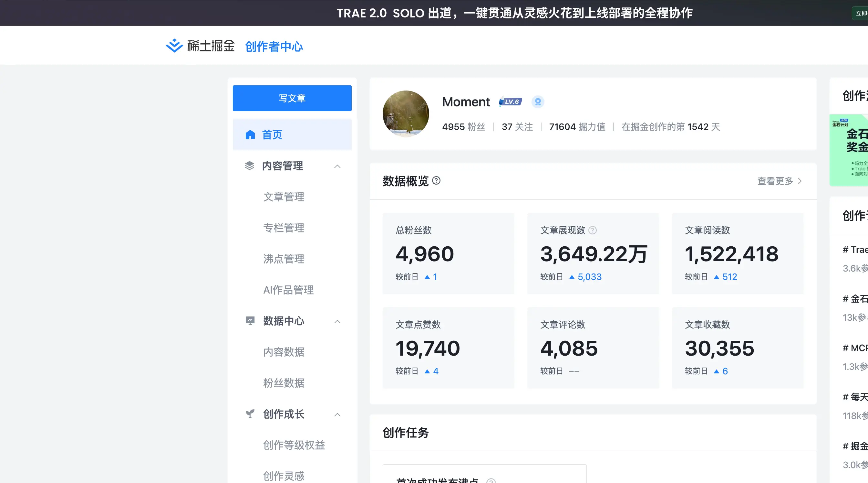Viewport: 868px width, 483px height.
Task: Click help icon beside 数据概览
Action: (436, 181)
